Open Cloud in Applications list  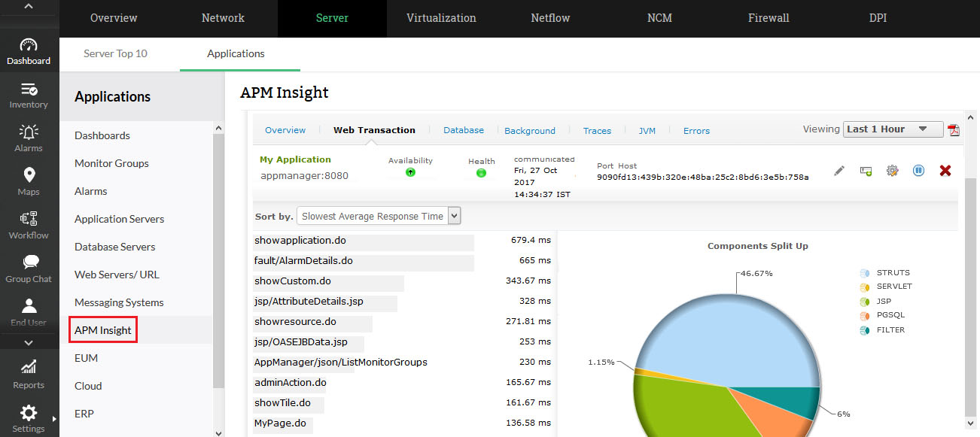click(88, 386)
